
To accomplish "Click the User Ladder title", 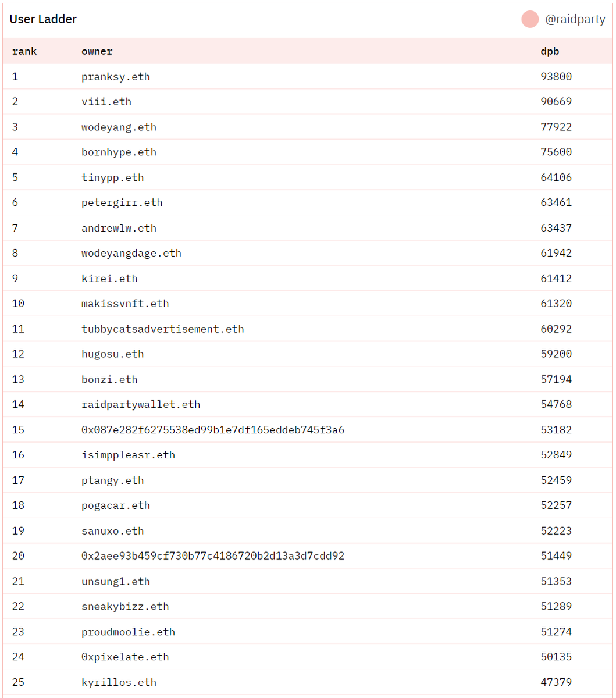I will (43, 19).
